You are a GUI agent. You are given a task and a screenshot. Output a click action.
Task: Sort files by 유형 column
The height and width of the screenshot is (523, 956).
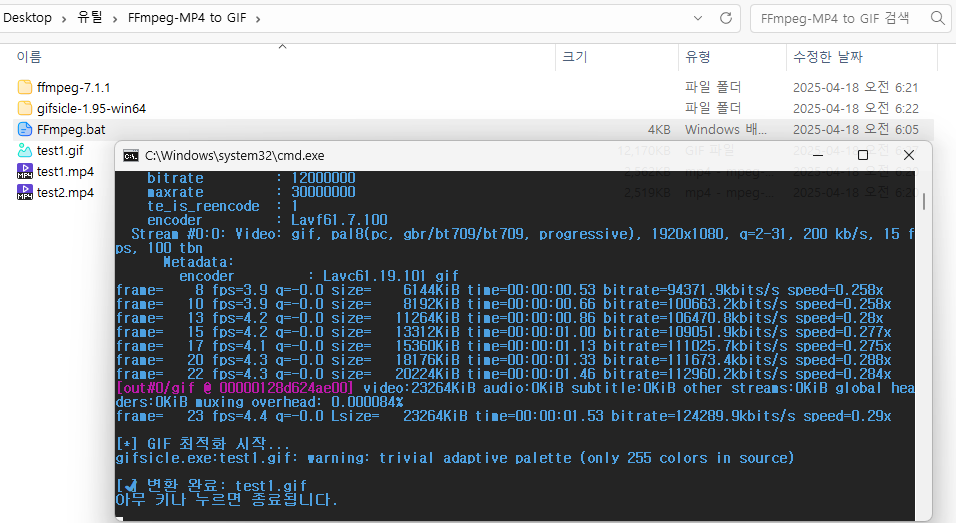(x=698, y=57)
